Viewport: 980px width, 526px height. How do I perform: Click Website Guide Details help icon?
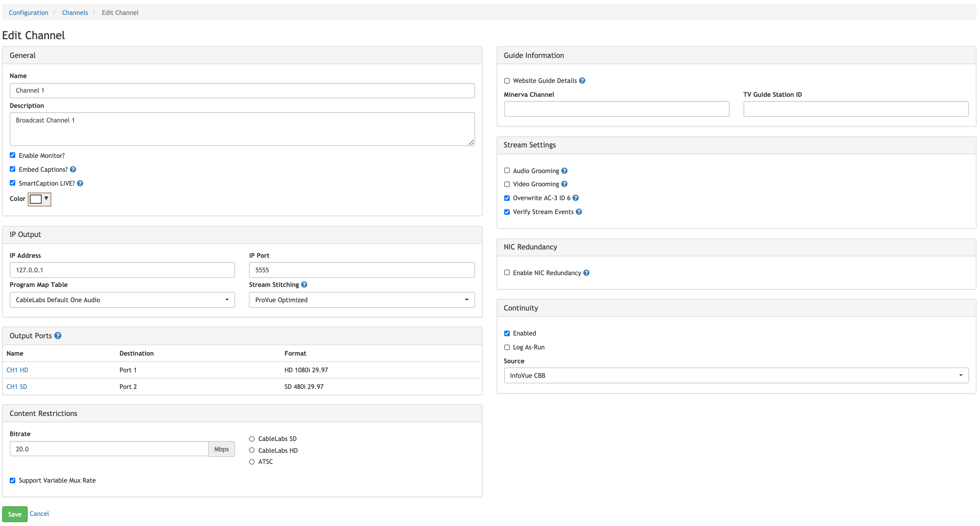[x=582, y=80]
